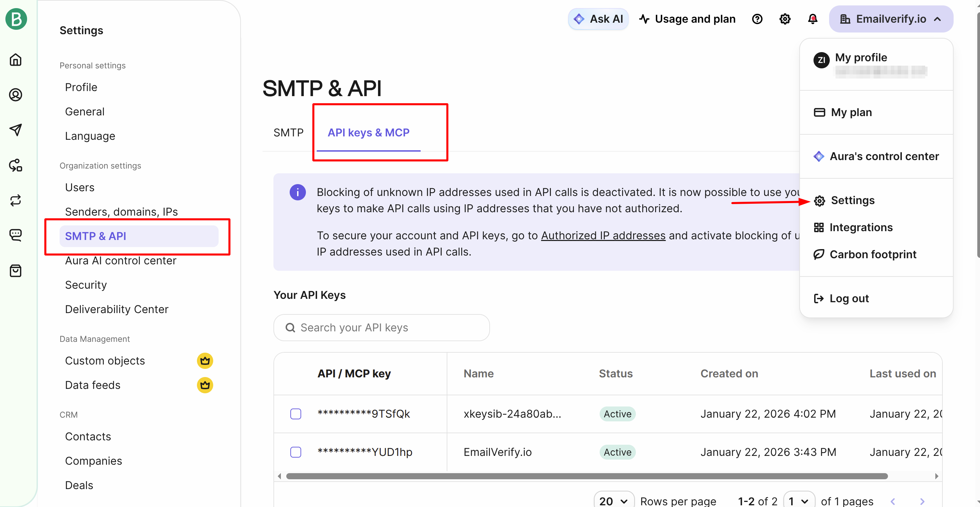
Task: Click the horizontal table scrollbar
Action: [587, 477]
